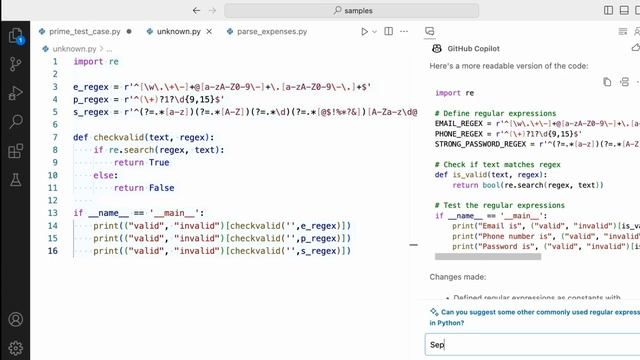Click the import re line in editor
This screenshot has width=640, height=360.
pyautogui.click(x=96, y=62)
